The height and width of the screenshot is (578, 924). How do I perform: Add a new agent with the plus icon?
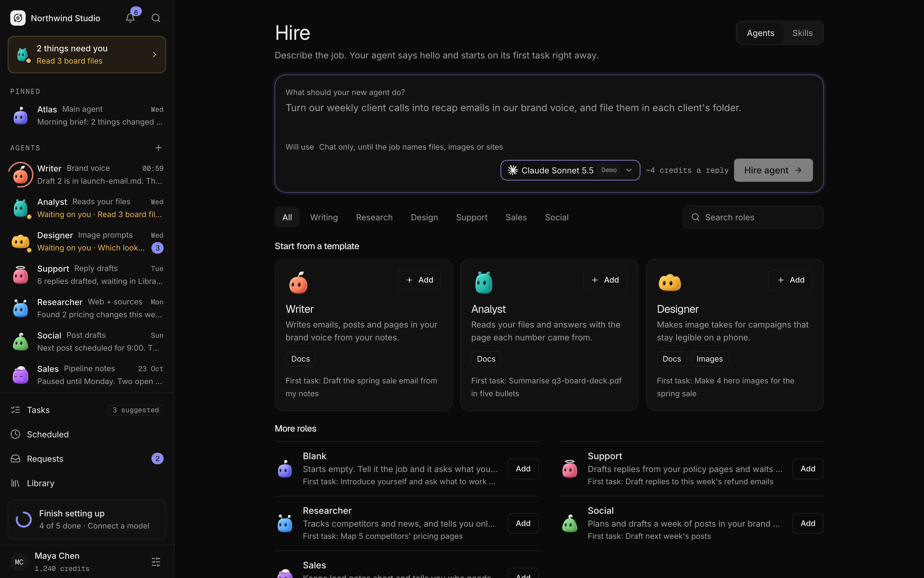(x=158, y=147)
